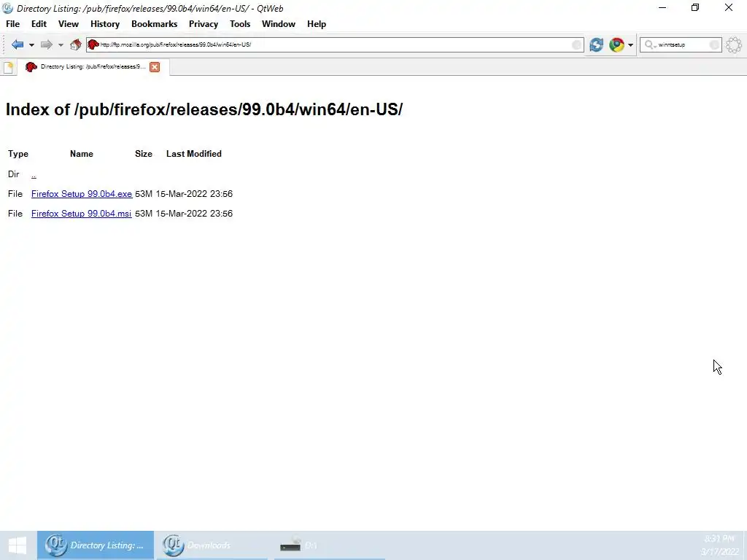The image size is (747, 560).
Task: Click the Last Modified column header
Action: (x=194, y=154)
